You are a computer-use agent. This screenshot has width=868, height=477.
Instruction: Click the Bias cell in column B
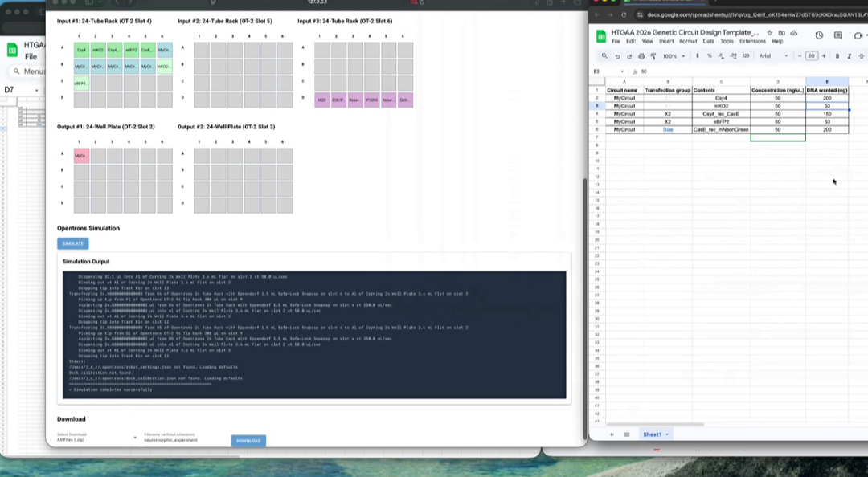click(x=668, y=129)
